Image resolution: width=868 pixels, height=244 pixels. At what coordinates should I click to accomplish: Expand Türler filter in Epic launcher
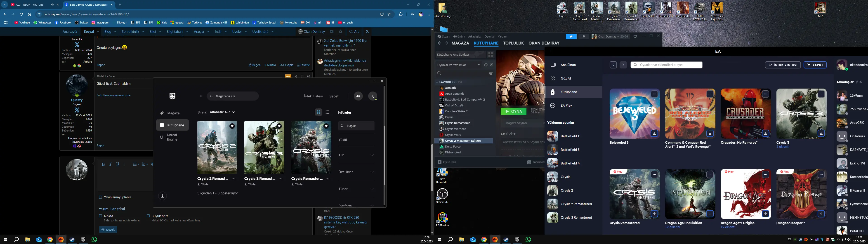pos(356,189)
